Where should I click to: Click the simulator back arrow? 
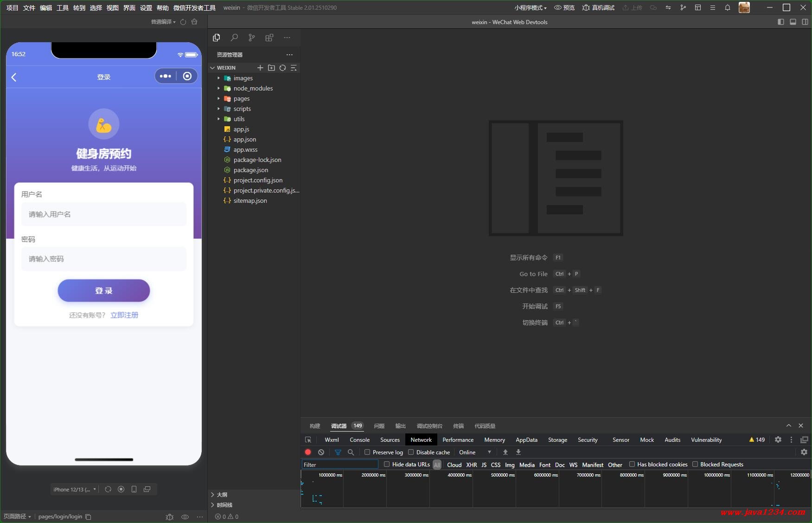point(14,77)
